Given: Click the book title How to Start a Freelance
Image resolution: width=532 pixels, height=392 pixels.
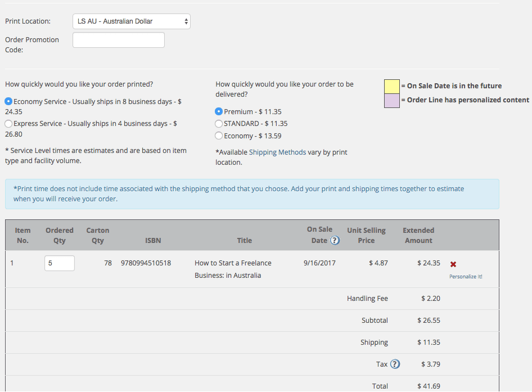Looking at the screenshot, I should click(x=233, y=263).
